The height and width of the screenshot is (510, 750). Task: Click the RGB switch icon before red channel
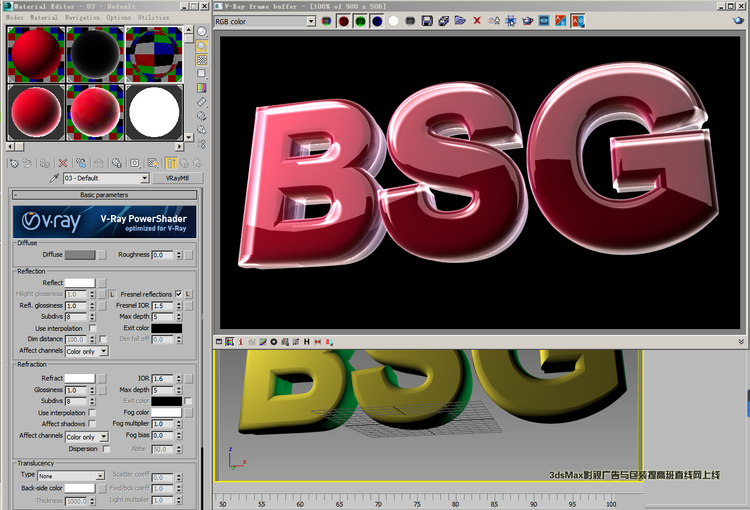[x=326, y=21]
